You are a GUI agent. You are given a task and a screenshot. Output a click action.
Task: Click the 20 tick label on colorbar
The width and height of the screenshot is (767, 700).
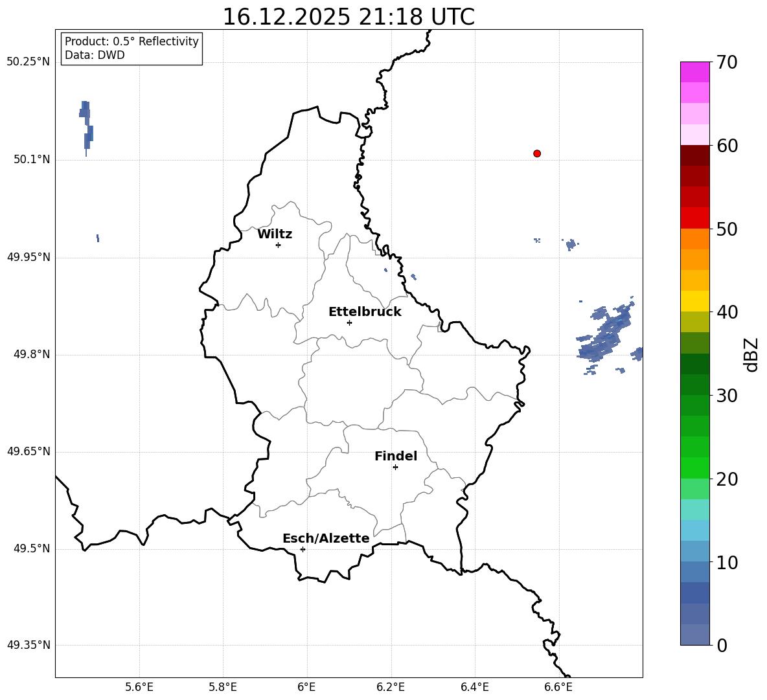[726, 479]
